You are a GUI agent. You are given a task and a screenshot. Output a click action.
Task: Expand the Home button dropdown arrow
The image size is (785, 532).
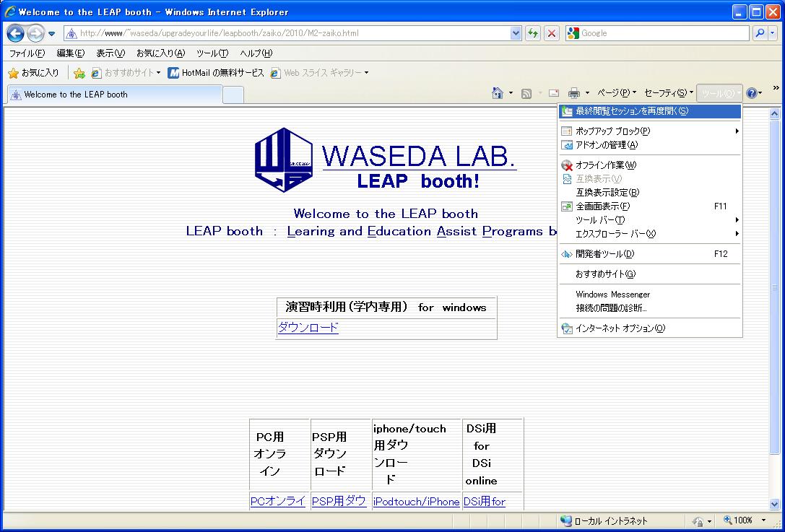pos(511,93)
